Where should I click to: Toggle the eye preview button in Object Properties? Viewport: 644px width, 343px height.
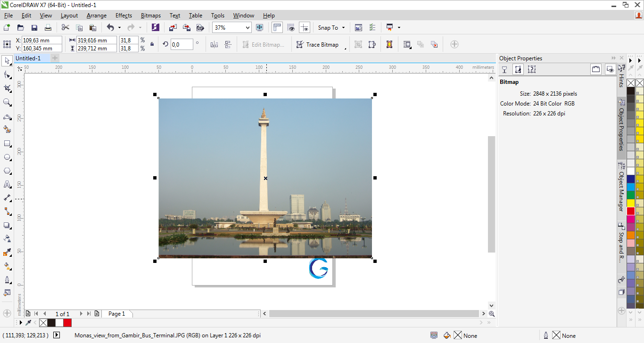[610, 69]
